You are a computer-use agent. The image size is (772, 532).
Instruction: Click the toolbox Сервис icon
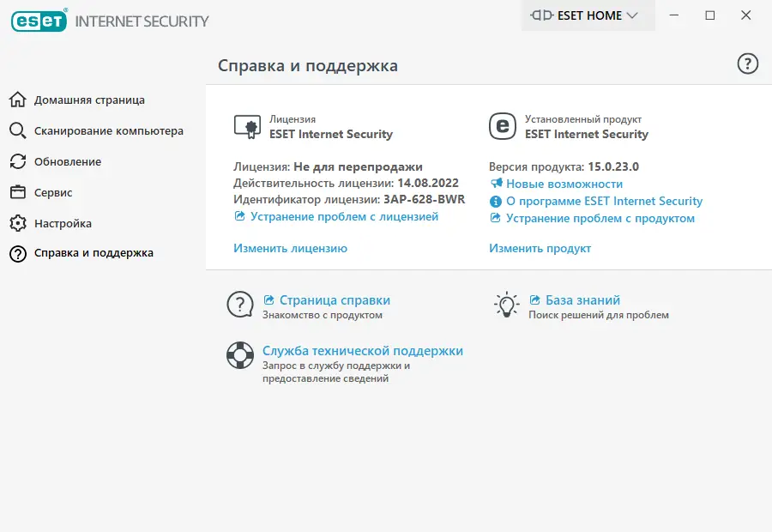click(18, 192)
